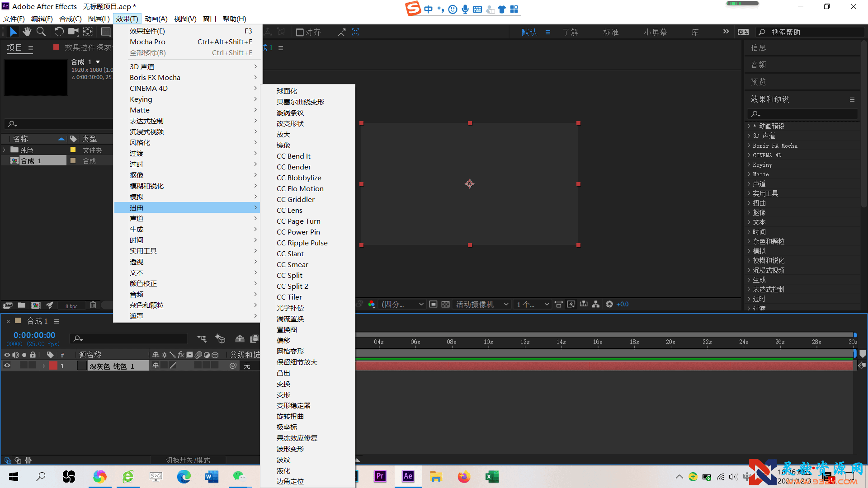This screenshot has width=868, height=488.
Task: Select the Zoom magnifier tool
Action: pos(41,32)
